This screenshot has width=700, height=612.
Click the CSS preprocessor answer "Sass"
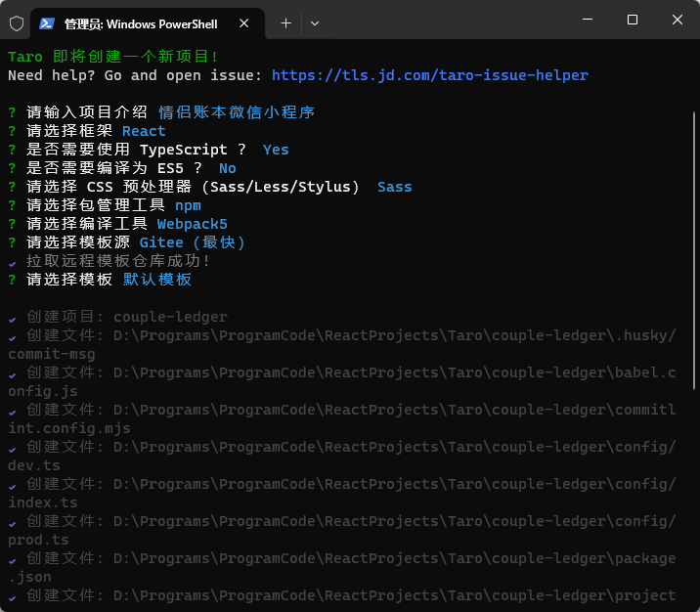(x=395, y=187)
